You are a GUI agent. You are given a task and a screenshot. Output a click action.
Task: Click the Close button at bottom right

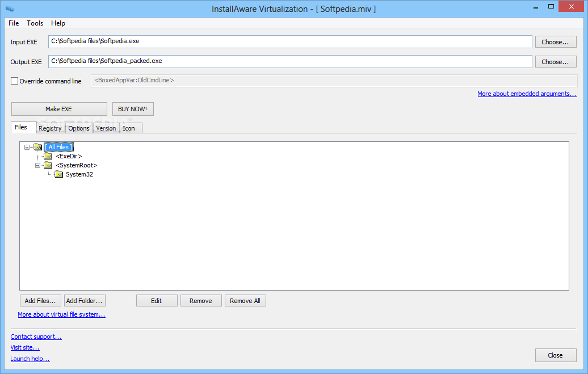[556, 355]
